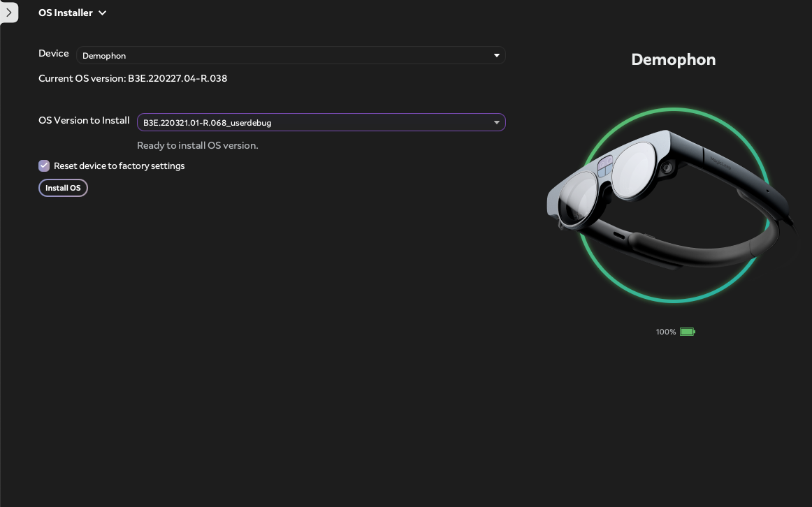Click the Demophon device name heading
Image resolution: width=812 pixels, height=507 pixels.
(x=673, y=59)
